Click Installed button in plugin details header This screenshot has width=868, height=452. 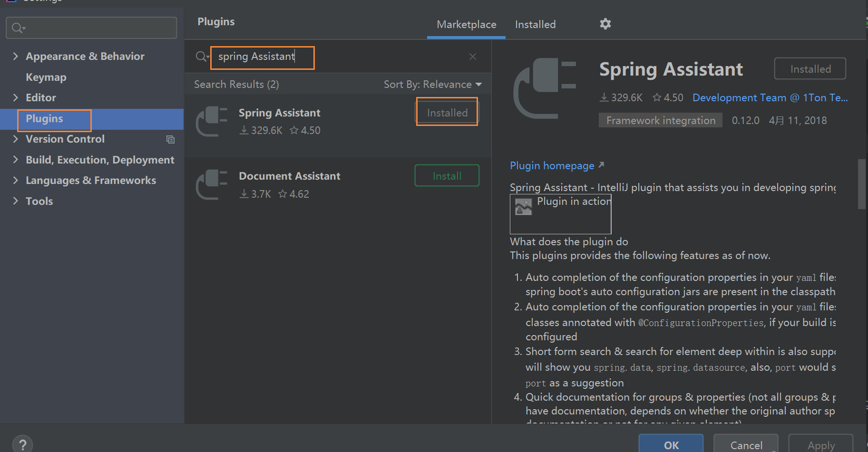[x=810, y=69]
